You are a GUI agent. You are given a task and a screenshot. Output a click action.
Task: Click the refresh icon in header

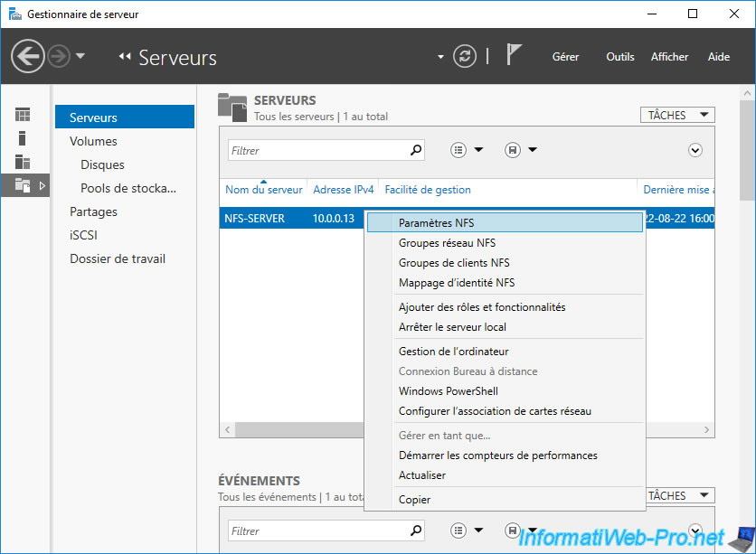(465, 56)
